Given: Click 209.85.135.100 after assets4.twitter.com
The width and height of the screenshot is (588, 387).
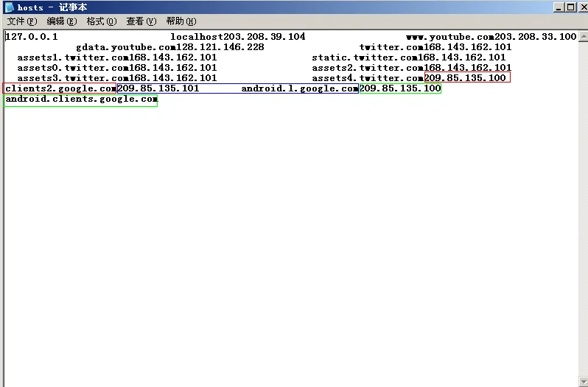Looking at the screenshot, I should point(465,78).
